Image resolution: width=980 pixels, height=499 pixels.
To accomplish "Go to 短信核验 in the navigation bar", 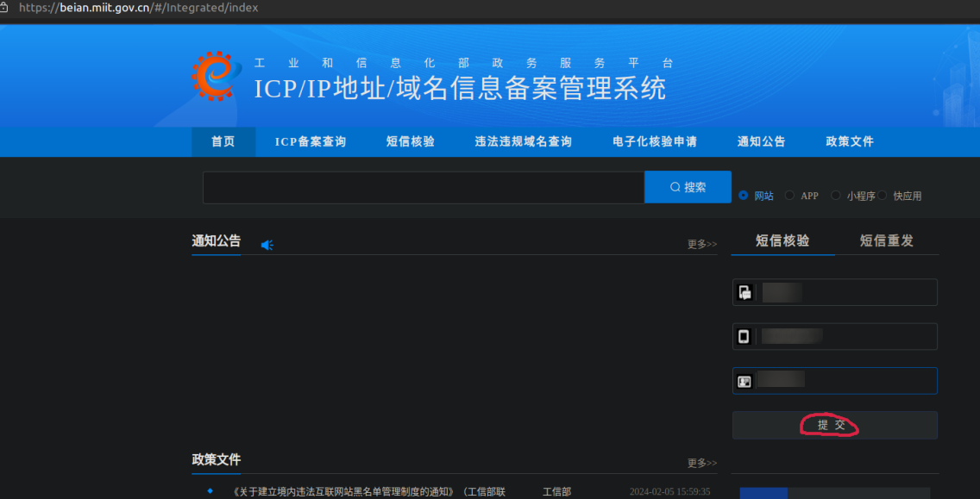I will [x=411, y=141].
